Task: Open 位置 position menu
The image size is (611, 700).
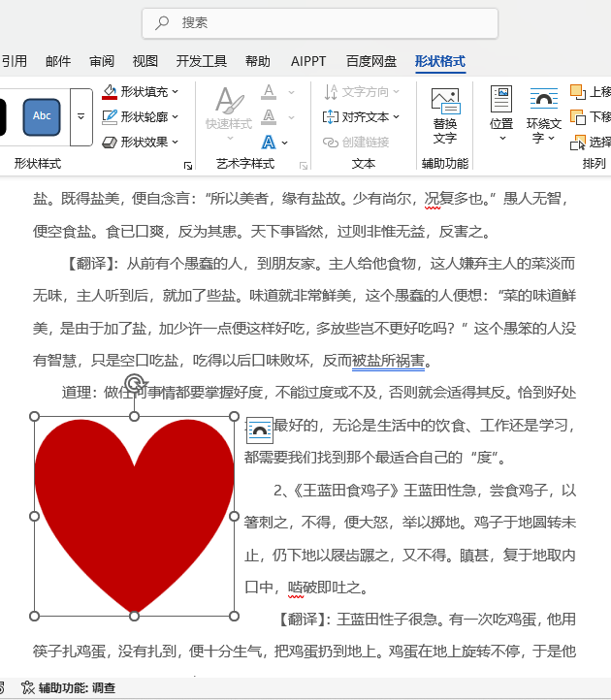Action: tap(501, 113)
